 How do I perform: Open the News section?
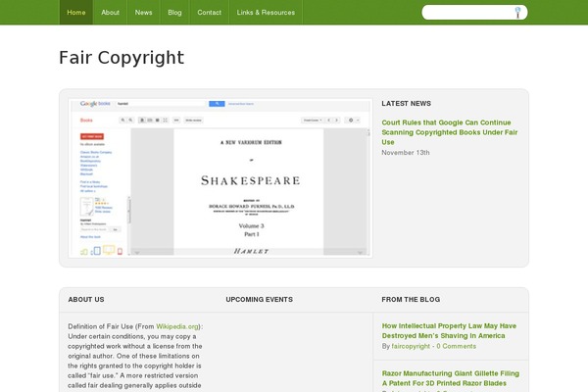pos(144,13)
